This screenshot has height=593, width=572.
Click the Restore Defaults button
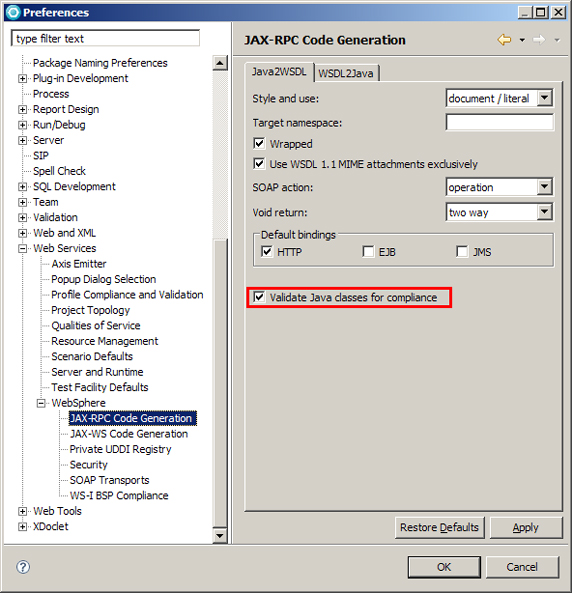439,527
